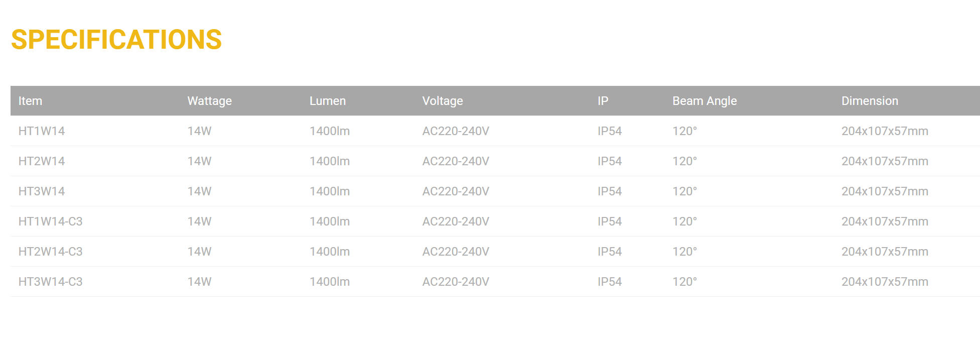Select the HT3W14-C3 item cell
Viewport: 980px width, 339px height.
pos(50,282)
